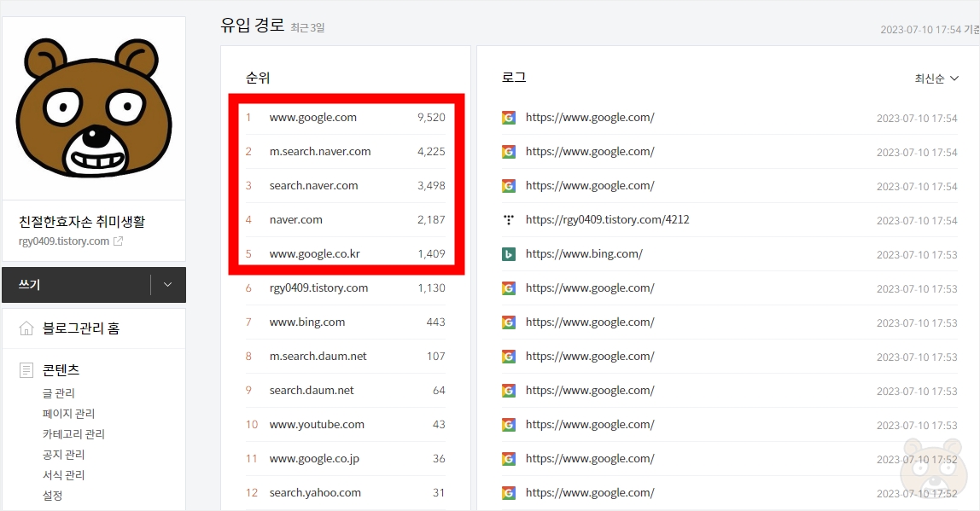Click the 2023-07-10 17:54 기준 timestamp
Screen dimensions: 980x511
[930, 29]
